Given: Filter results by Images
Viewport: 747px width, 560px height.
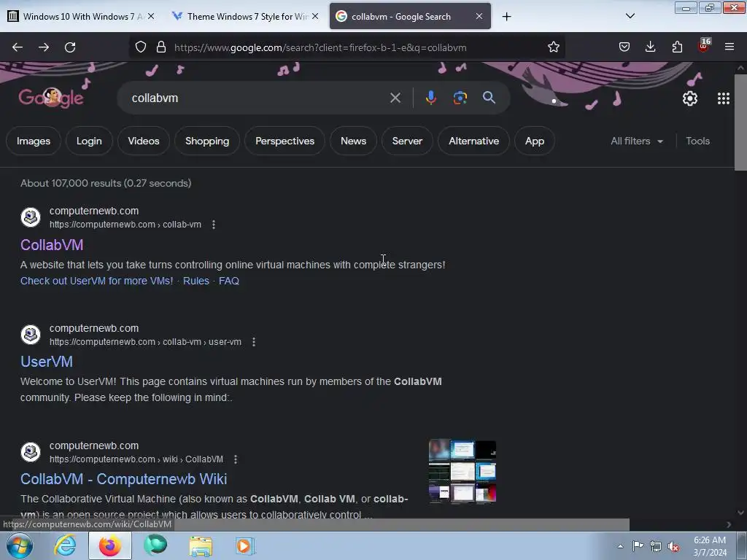Looking at the screenshot, I should click(34, 141).
